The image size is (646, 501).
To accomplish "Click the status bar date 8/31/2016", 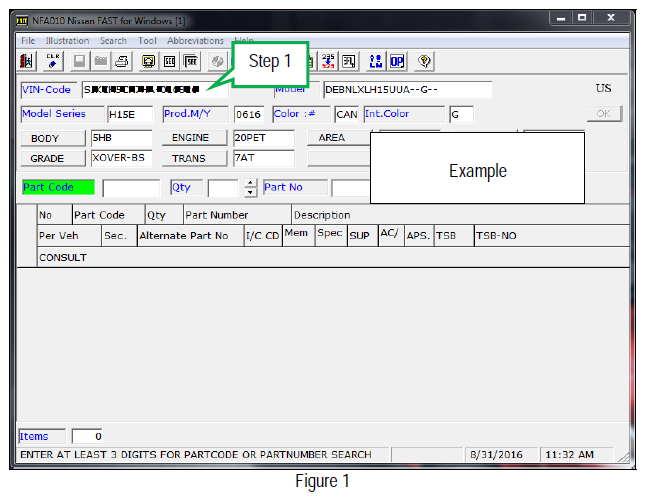I will (x=496, y=454).
